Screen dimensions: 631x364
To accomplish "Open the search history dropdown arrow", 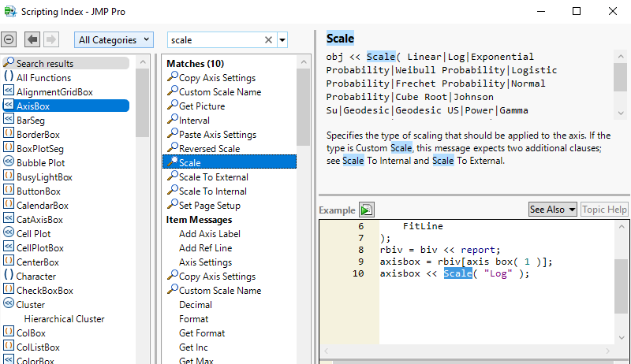I will tap(282, 39).
